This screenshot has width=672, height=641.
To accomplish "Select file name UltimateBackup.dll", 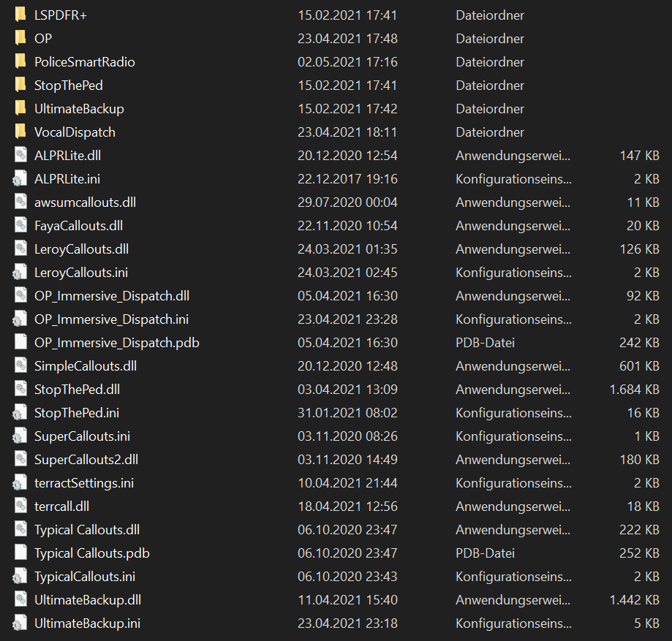I will (88, 600).
